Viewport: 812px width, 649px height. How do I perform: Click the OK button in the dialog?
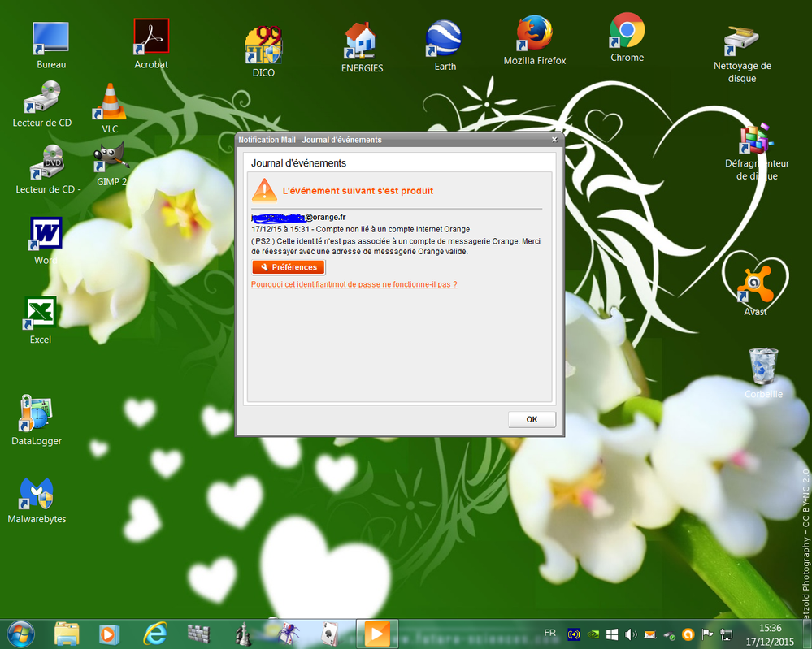tap(532, 419)
